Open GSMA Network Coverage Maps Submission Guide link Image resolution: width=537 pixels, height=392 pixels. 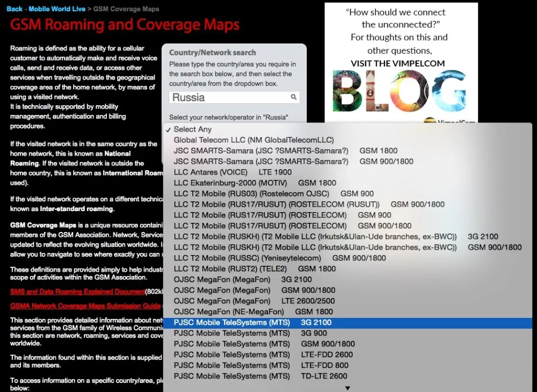click(85, 306)
